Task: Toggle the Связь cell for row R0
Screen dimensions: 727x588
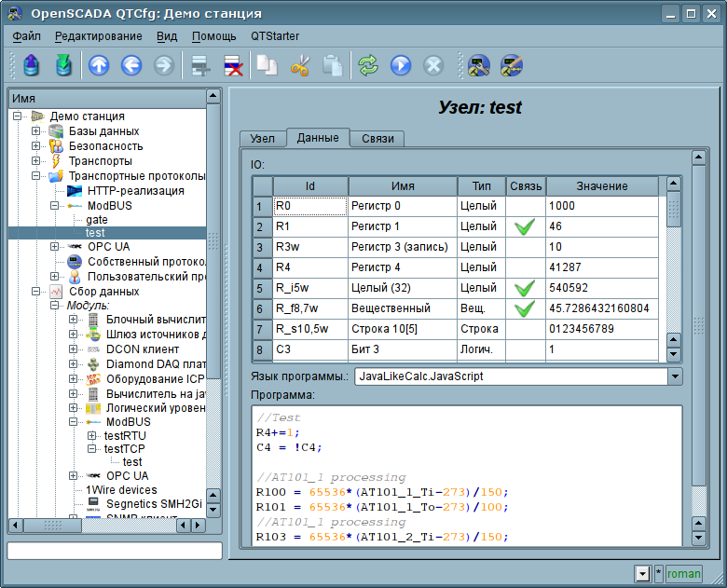Action: tap(526, 206)
